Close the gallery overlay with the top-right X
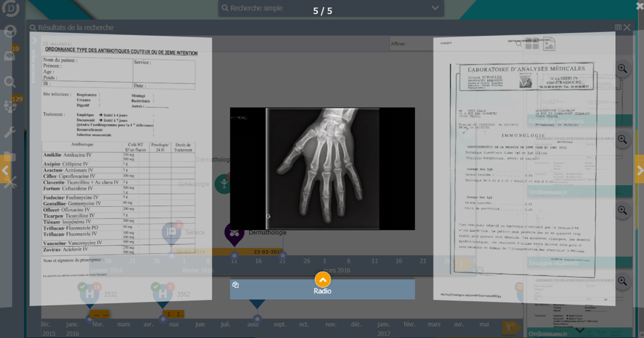644x338 pixels. pyautogui.click(x=640, y=5)
